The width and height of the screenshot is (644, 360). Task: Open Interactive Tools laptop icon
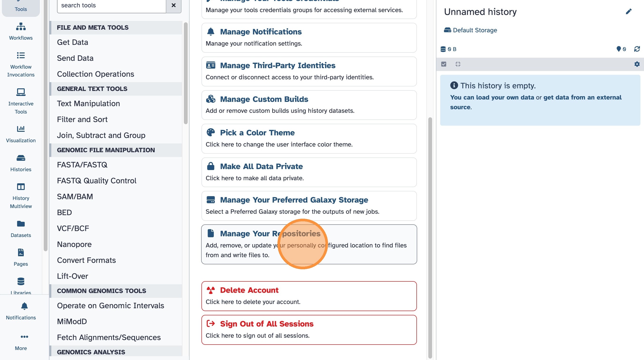21,92
